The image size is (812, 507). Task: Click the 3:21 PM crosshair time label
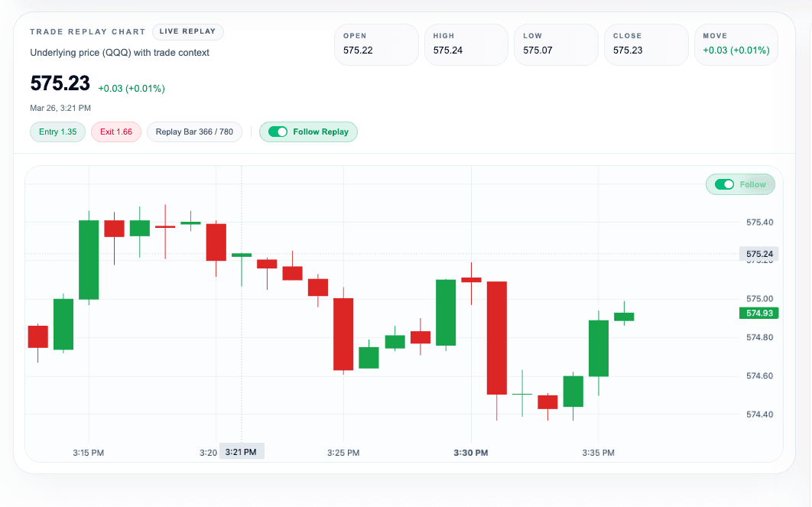242,452
